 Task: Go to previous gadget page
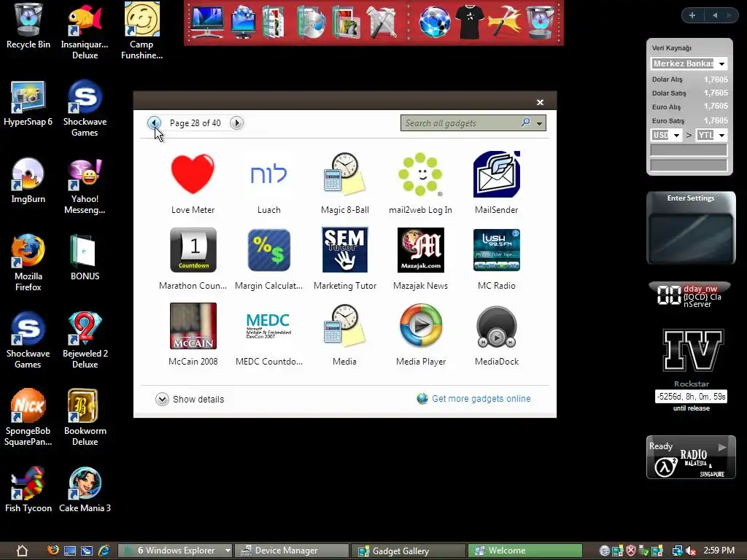pos(154,122)
